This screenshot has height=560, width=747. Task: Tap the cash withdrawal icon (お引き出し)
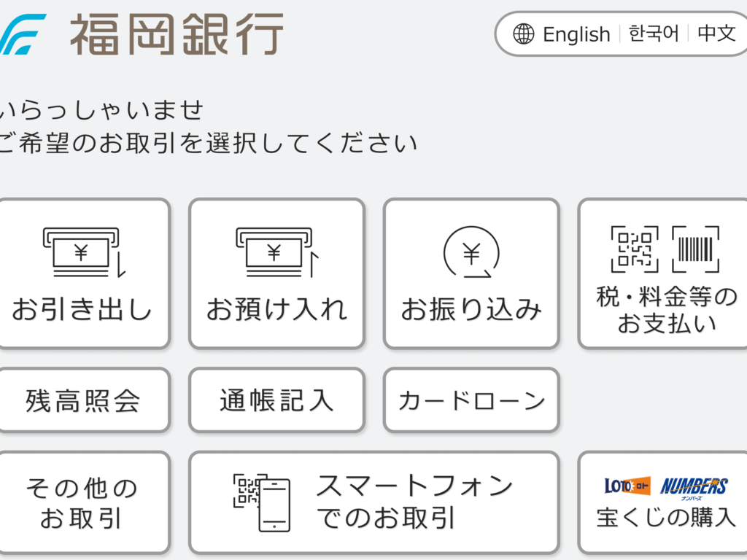84,252
